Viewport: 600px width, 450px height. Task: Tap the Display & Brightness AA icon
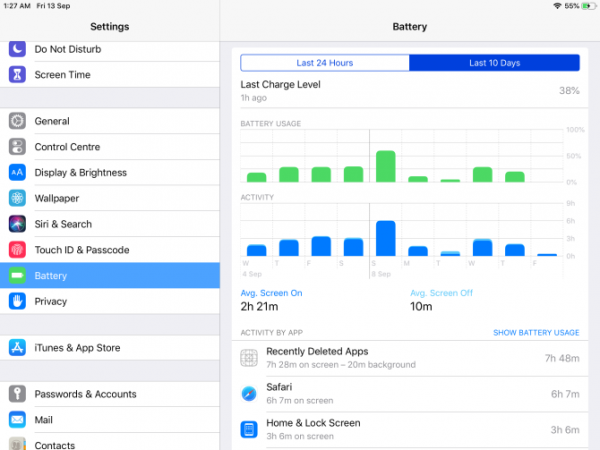click(x=17, y=173)
